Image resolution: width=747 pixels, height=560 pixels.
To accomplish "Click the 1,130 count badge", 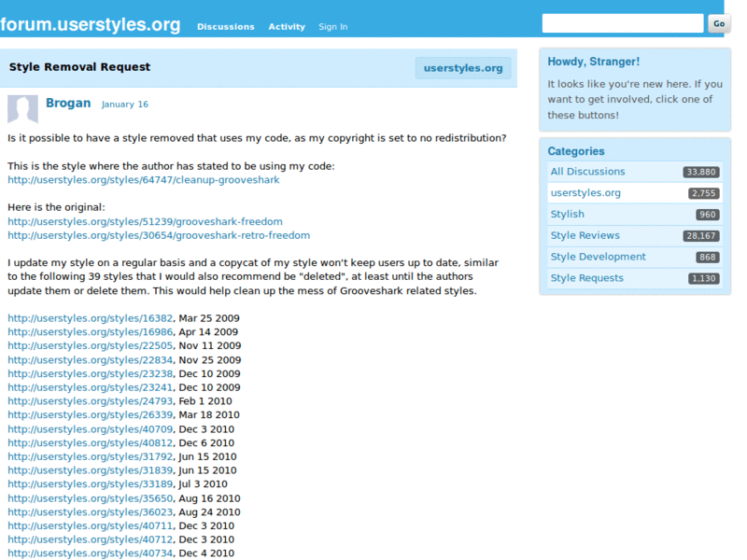I will click(x=704, y=278).
